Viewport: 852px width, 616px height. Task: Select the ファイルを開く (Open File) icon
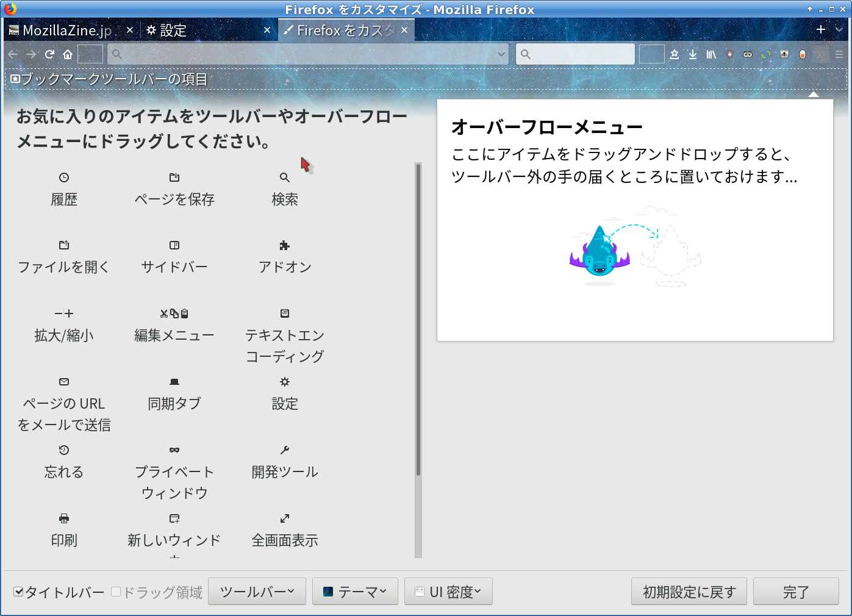[64, 245]
